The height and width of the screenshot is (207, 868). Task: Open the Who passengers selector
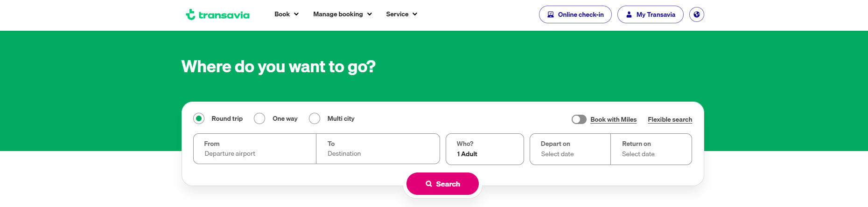pos(484,149)
